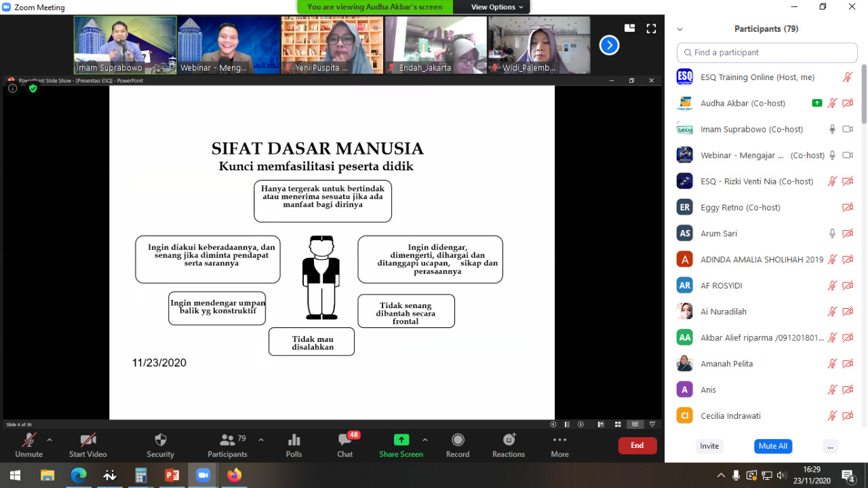This screenshot has height=488, width=868.
Task: Collapse the Participants panel chevron
Action: (680, 29)
